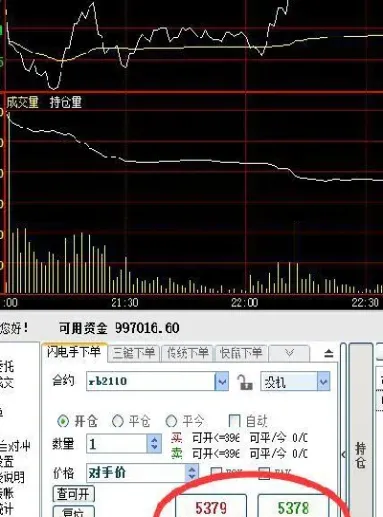383x517 pixels.
Task: Adjust the 价格 price type stepper
Action: (192, 473)
